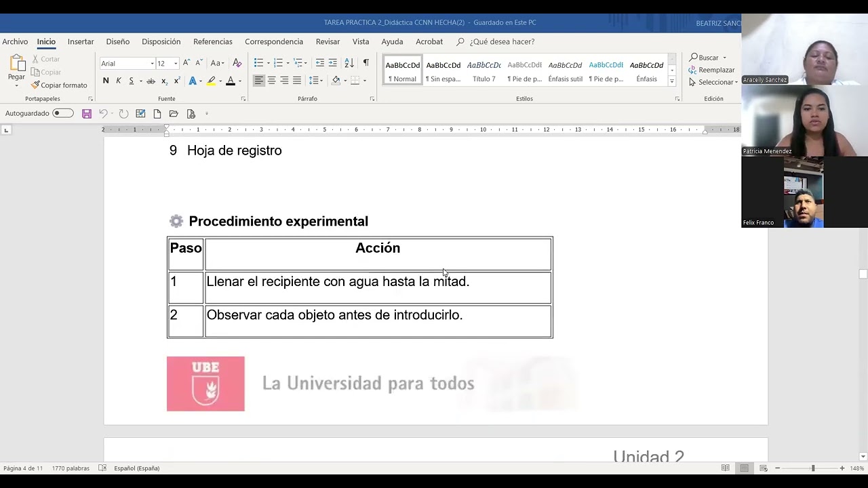This screenshot has width=868, height=488.
Task: Select the Normal style
Action: point(403,70)
